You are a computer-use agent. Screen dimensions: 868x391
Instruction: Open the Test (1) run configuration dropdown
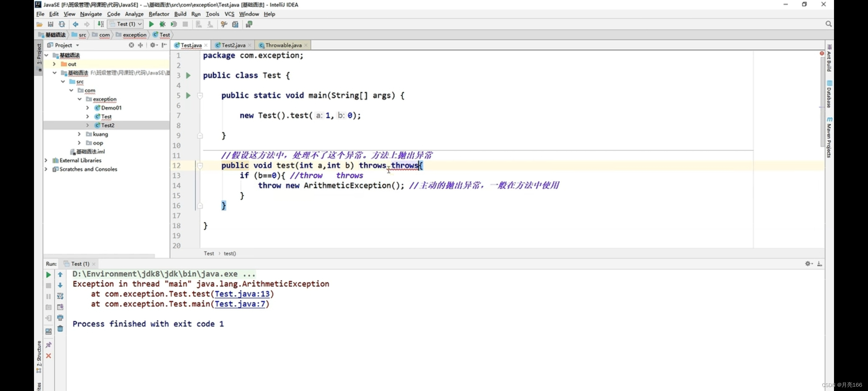126,24
